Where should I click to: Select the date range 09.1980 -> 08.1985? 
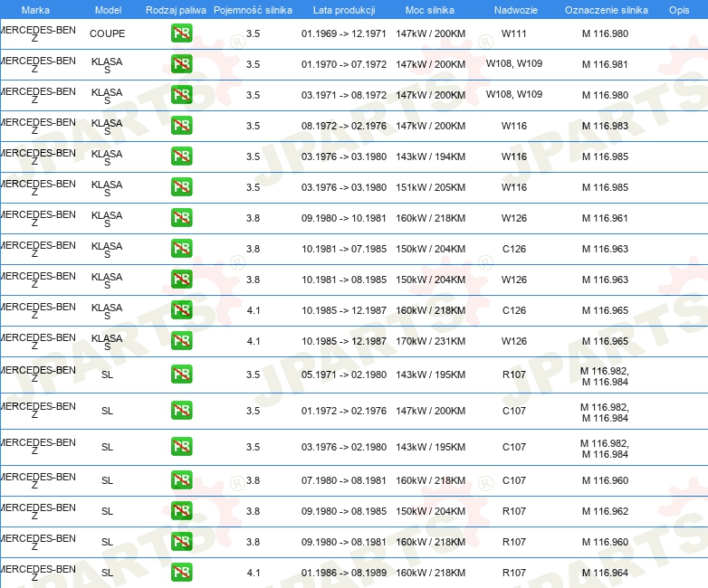coord(344,511)
